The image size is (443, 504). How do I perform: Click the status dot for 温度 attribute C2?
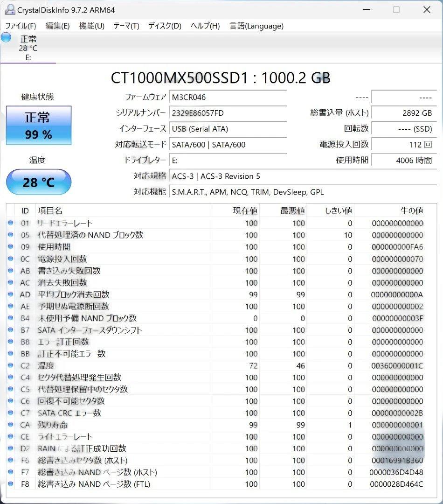coord(10,365)
